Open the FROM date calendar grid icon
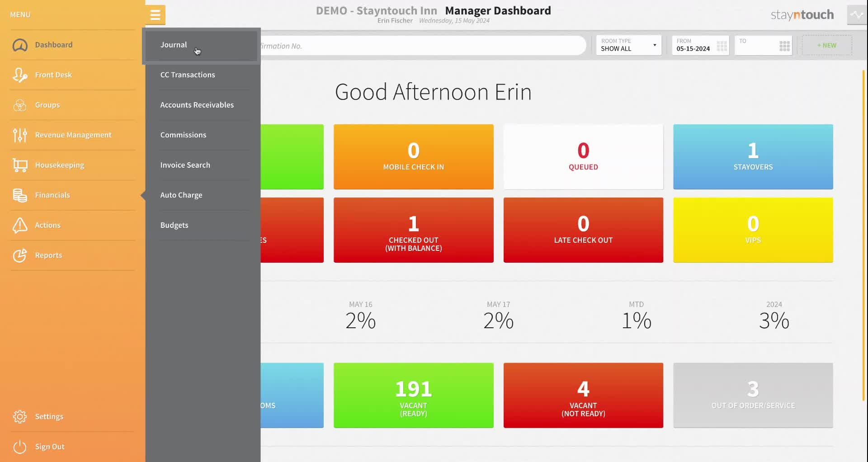 722,46
